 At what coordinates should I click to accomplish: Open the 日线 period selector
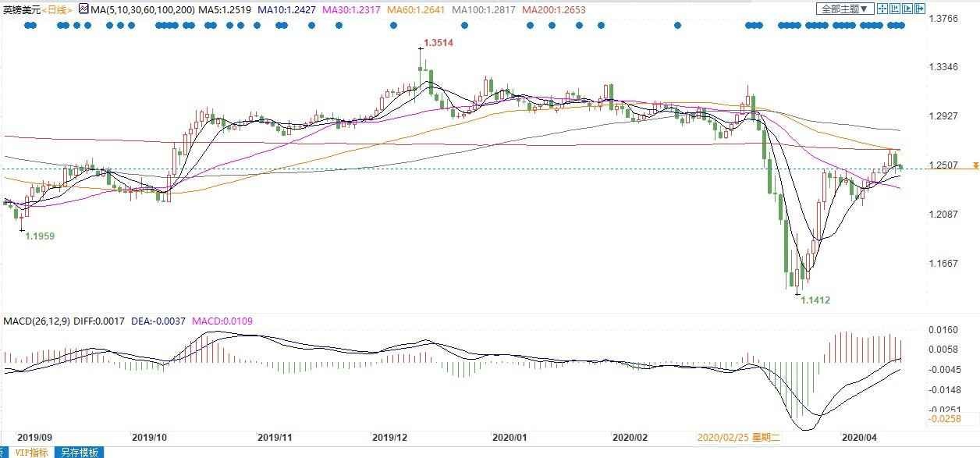[x=58, y=10]
